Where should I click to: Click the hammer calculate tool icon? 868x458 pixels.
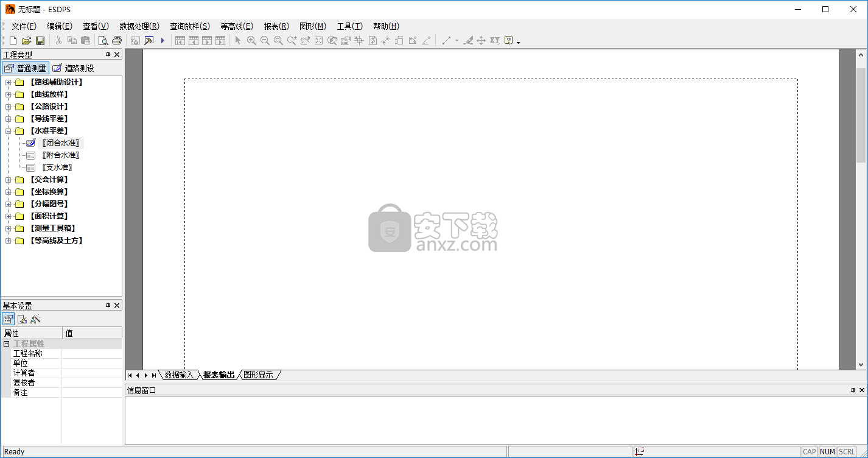pos(149,41)
